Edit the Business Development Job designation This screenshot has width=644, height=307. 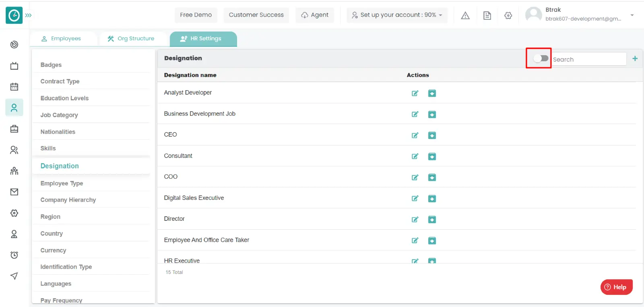[415, 114]
